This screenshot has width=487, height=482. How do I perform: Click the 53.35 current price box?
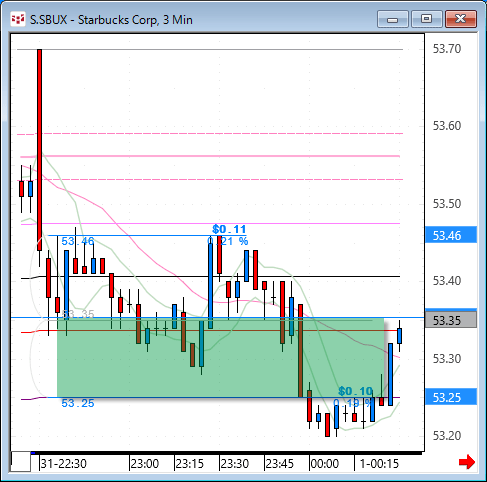click(x=451, y=320)
